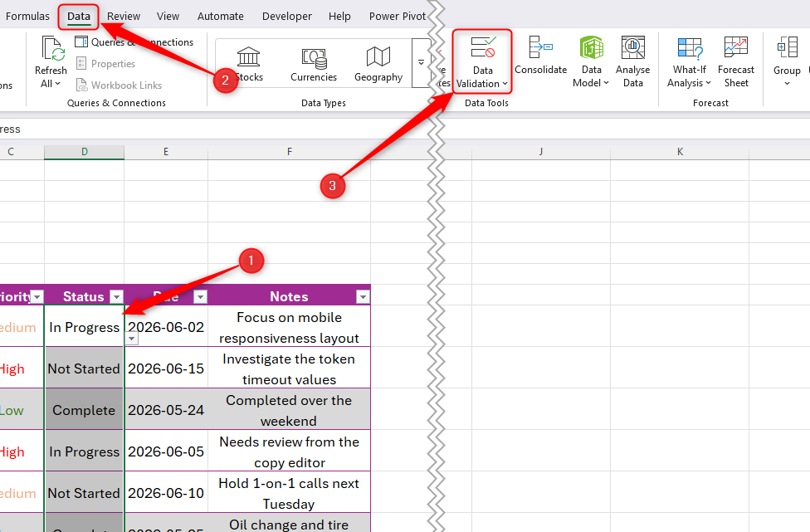Select note 'Completed over the weekend'
This screenshot has height=532, width=810.
290,409
